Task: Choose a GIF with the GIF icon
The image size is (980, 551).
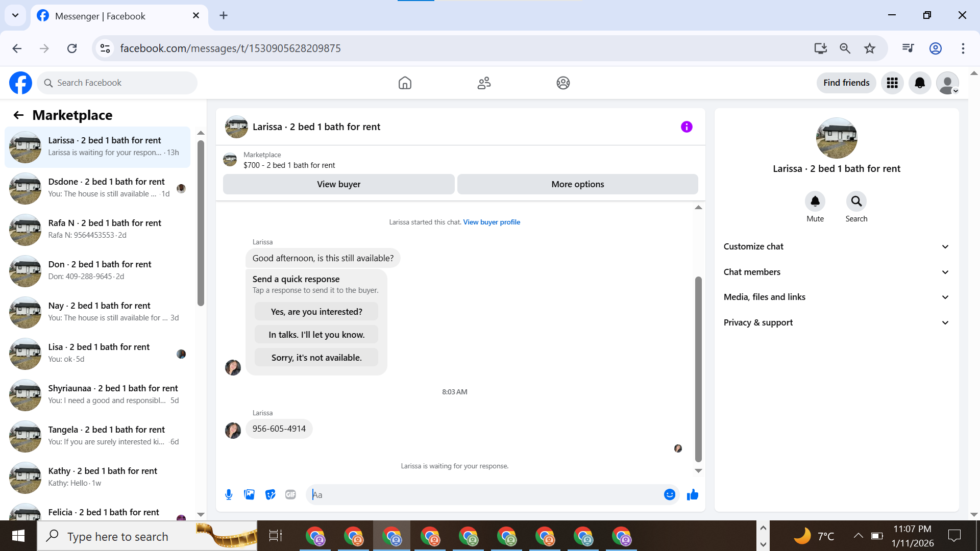Action: click(x=290, y=494)
